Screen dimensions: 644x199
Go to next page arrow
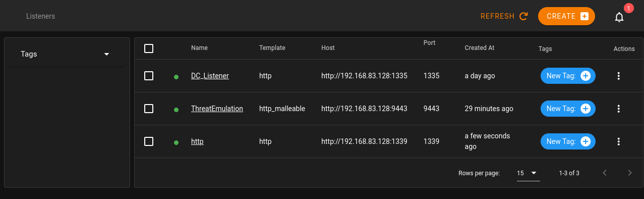pyautogui.click(x=629, y=173)
